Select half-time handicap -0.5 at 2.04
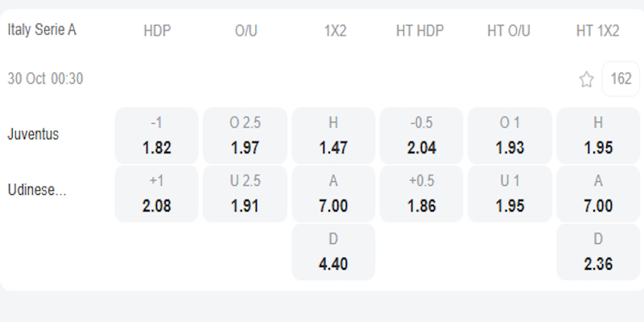 tap(421, 135)
